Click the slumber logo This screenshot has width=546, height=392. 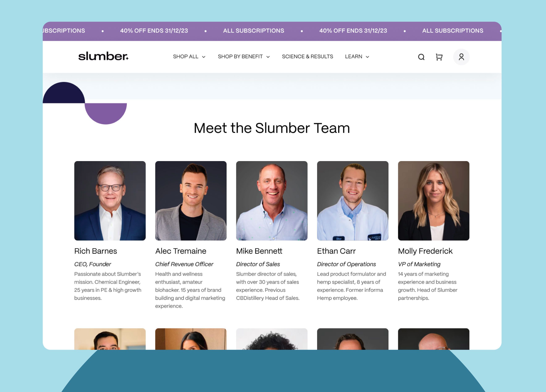point(104,56)
